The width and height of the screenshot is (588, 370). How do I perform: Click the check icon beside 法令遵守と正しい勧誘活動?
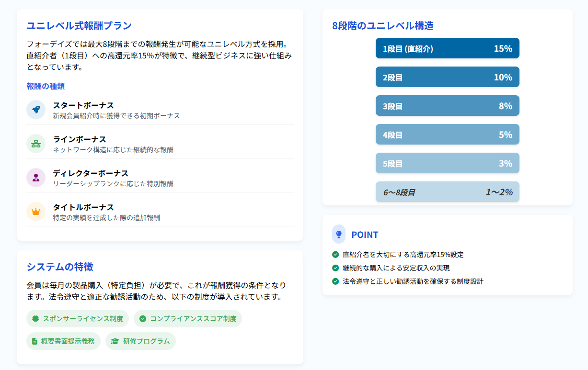pyautogui.click(x=335, y=281)
